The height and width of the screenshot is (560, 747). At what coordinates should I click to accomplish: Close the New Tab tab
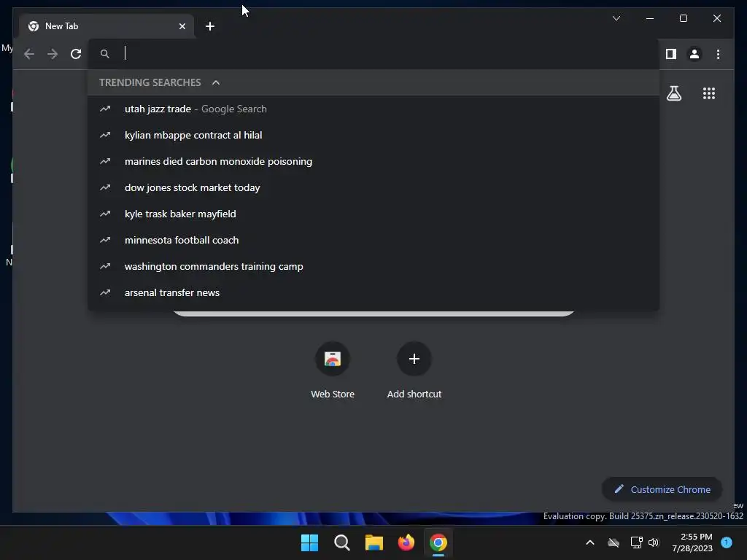182,26
